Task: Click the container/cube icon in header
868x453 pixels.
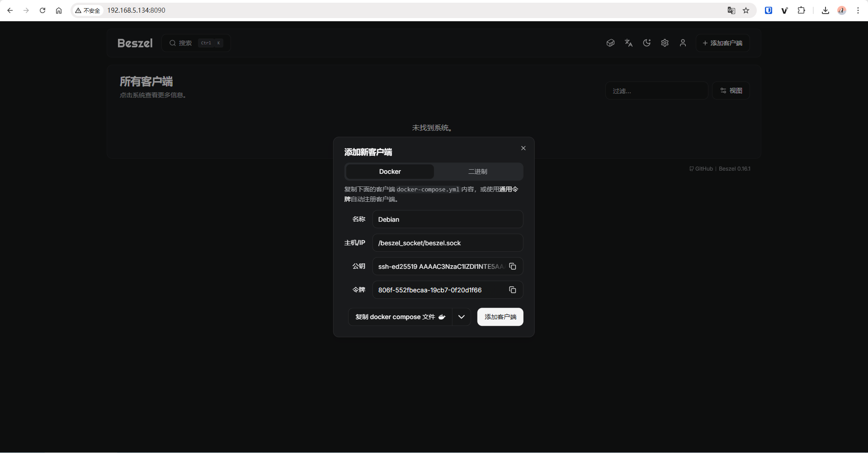Action: pos(610,43)
